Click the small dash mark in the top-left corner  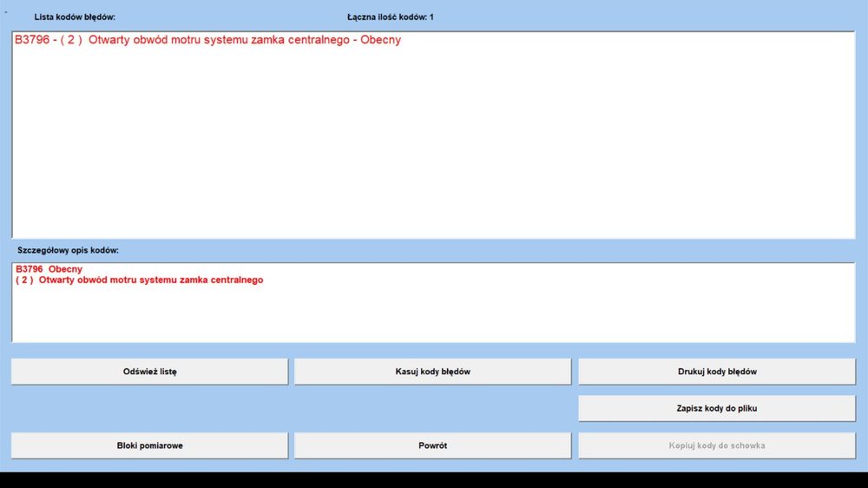click(x=5, y=12)
